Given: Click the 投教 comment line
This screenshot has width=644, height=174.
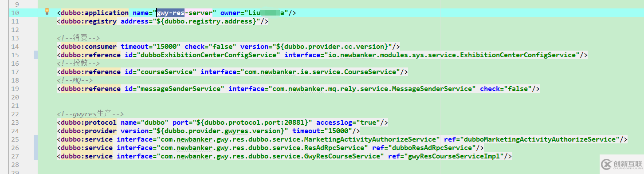Looking at the screenshot, I should click(79, 63).
